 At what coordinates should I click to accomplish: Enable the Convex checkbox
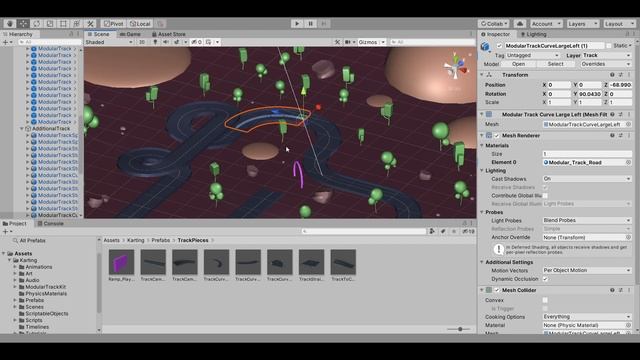(x=545, y=300)
